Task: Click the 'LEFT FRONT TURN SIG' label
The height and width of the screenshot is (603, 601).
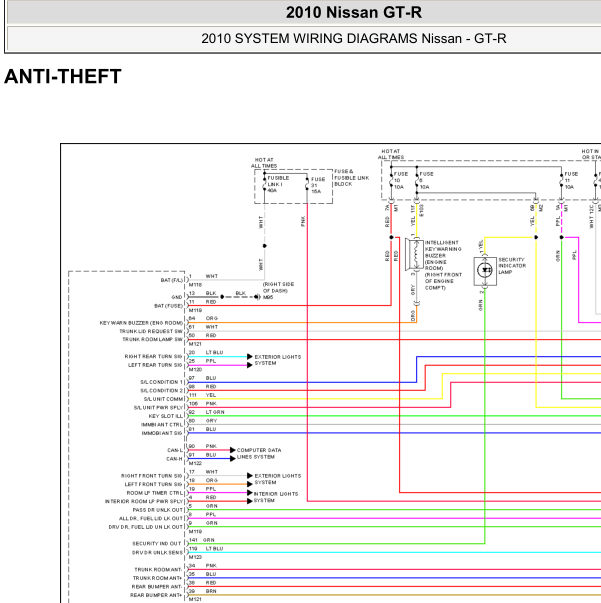Action: (x=153, y=484)
